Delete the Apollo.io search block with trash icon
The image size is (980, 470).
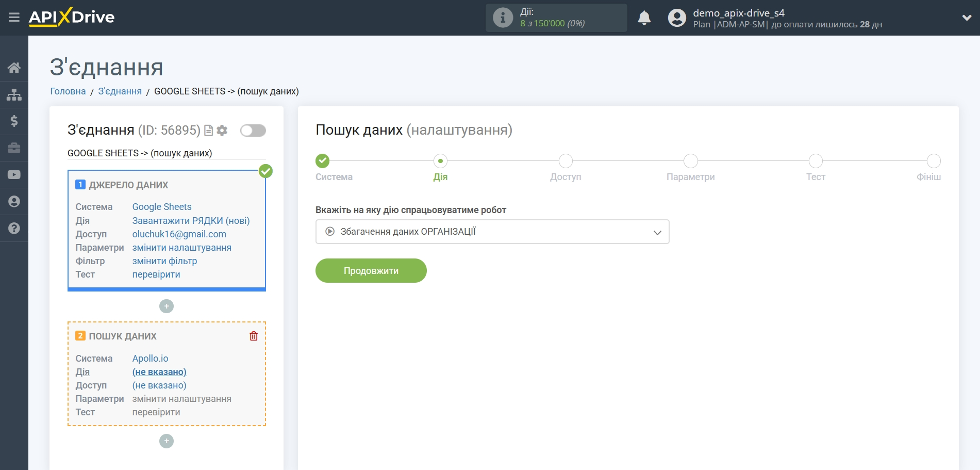pyautogui.click(x=254, y=335)
